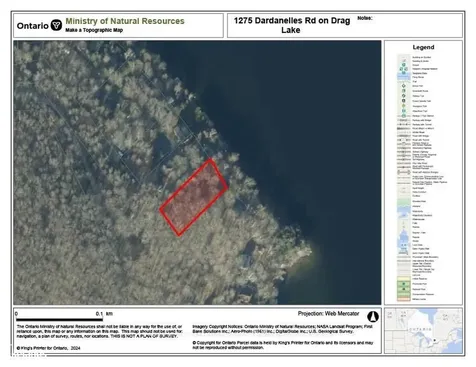The width and height of the screenshot is (476, 367).
Task: Click the black scale bar
Action: [x=59, y=319]
